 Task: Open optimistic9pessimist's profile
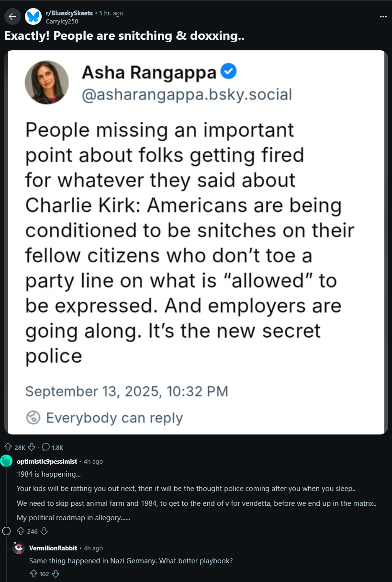[x=47, y=461]
